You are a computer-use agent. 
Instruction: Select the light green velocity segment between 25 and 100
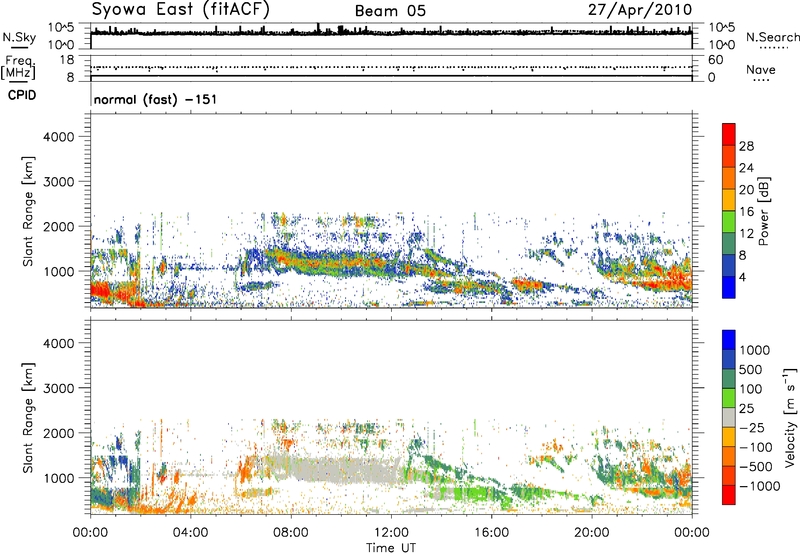(x=729, y=398)
